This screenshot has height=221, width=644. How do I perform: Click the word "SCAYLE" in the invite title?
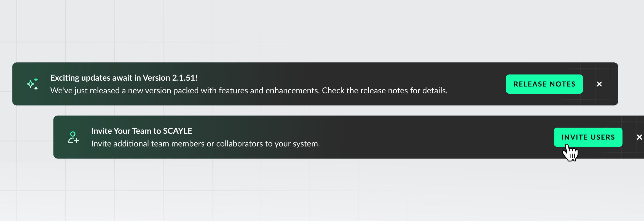pos(178,131)
